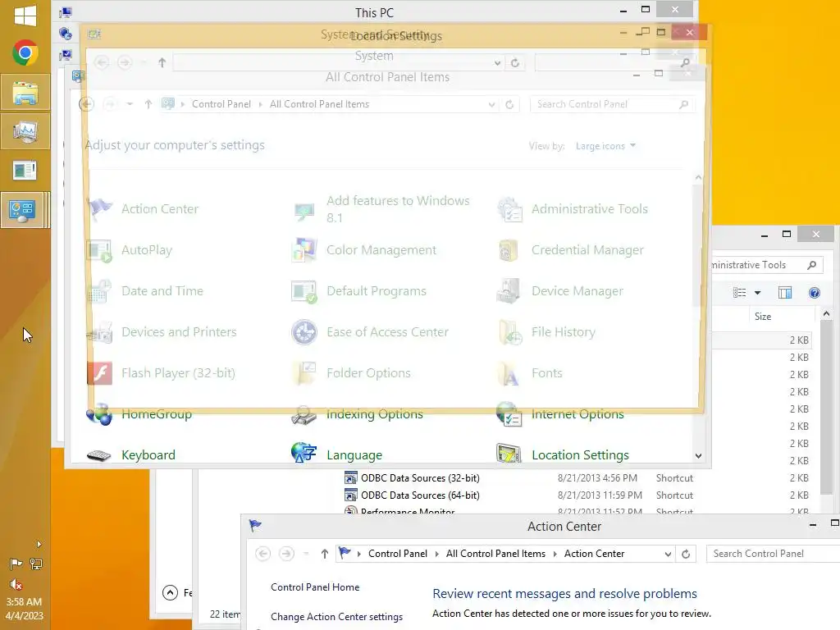Click search box in Administrative Tools window

[x=765, y=265]
